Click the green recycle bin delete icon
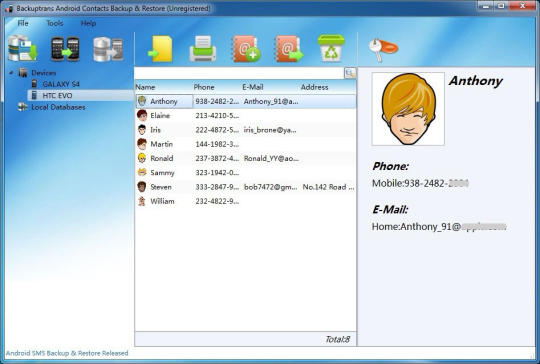The height and width of the screenshot is (364, 540). pyautogui.click(x=331, y=48)
